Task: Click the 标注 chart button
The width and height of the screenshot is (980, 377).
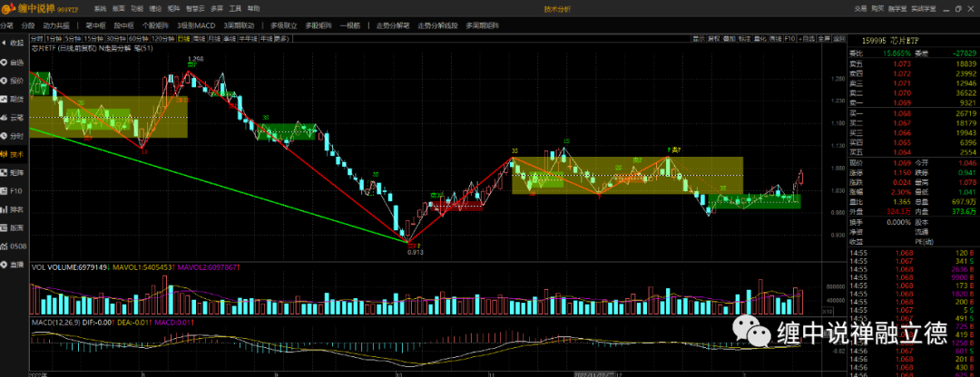Action: (x=744, y=39)
